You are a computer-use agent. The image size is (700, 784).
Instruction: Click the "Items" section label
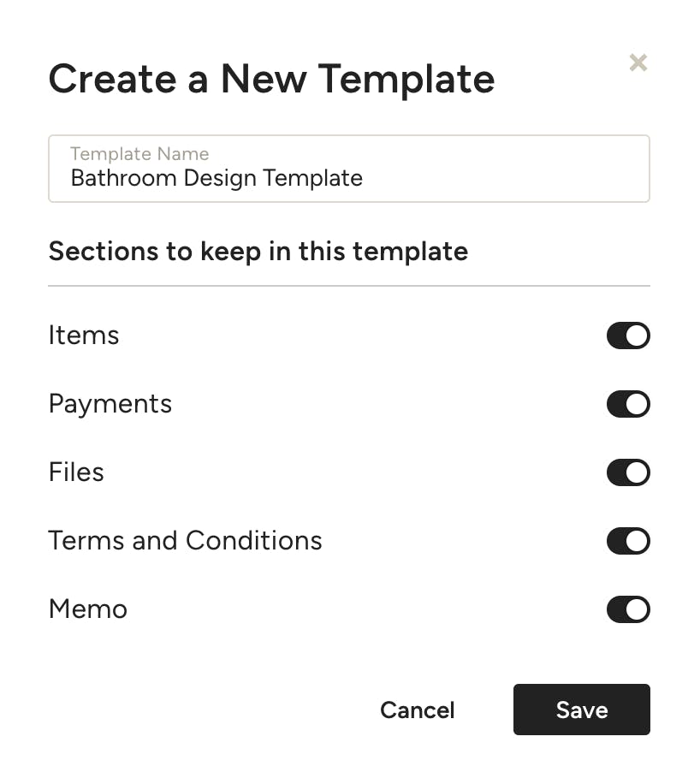(x=84, y=336)
